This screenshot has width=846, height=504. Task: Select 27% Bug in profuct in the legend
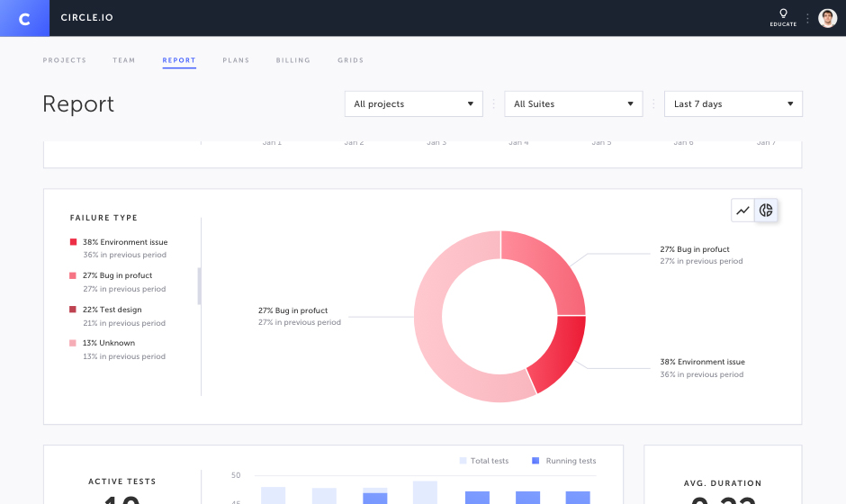pyautogui.click(x=118, y=275)
